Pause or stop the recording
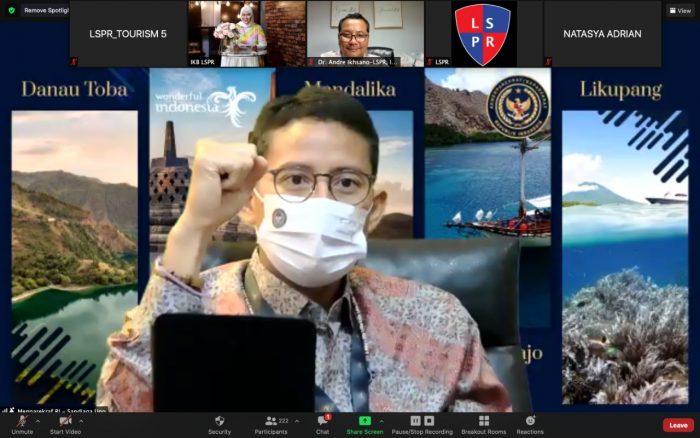This screenshot has width=700, height=438. (424, 424)
